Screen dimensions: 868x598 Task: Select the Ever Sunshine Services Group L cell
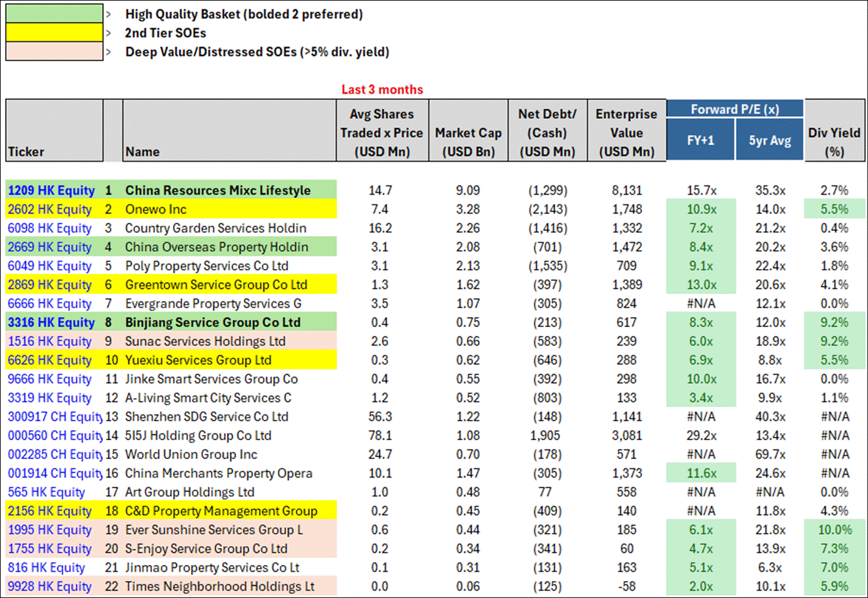click(229, 529)
